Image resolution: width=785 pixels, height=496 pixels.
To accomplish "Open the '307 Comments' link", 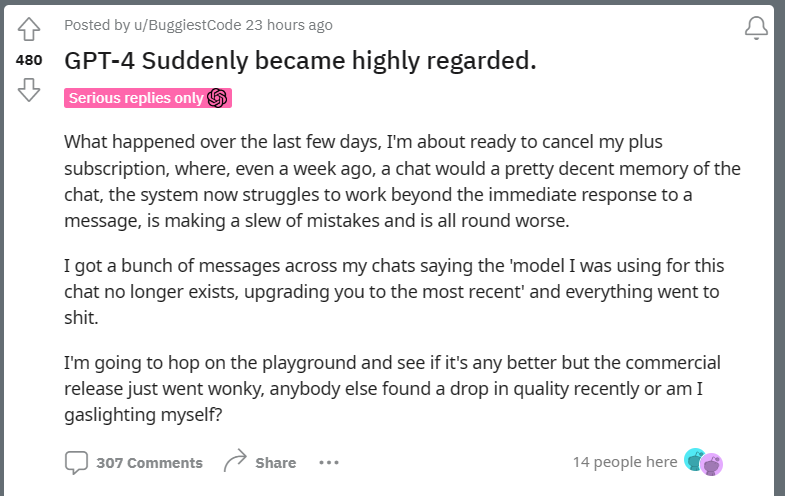I will (149, 463).
